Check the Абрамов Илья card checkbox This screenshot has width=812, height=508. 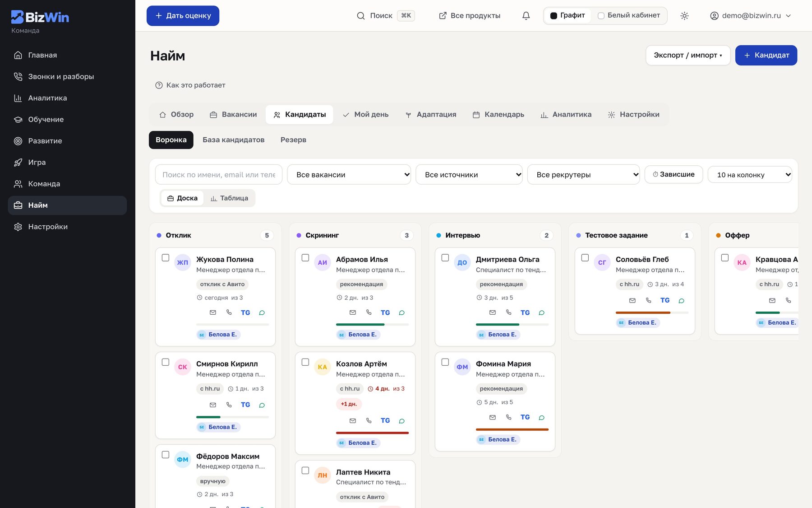[x=305, y=258]
